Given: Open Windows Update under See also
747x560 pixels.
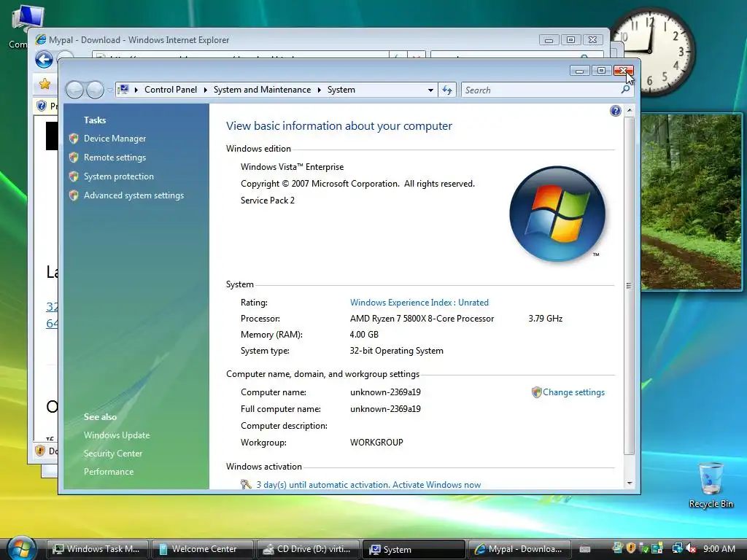Looking at the screenshot, I should coord(117,435).
